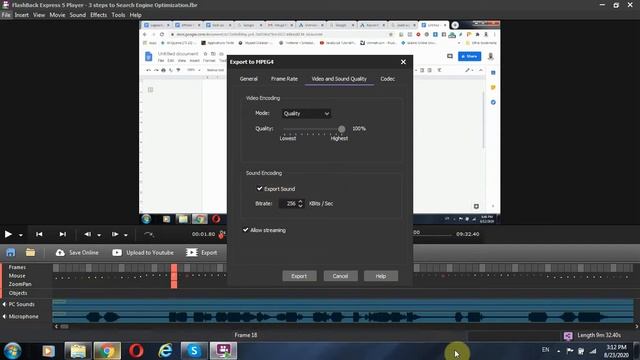This screenshot has width=640, height=360.
Task: Step forward one frame icon
Action: 115,234
